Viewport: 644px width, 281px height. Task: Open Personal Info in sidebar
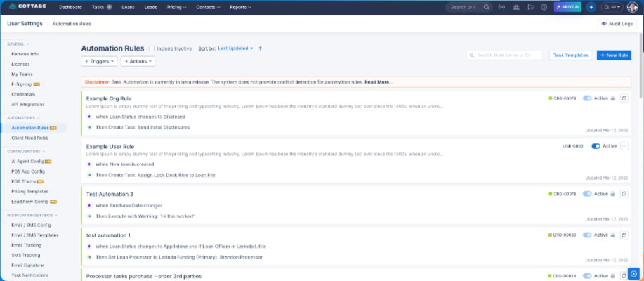pos(25,54)
